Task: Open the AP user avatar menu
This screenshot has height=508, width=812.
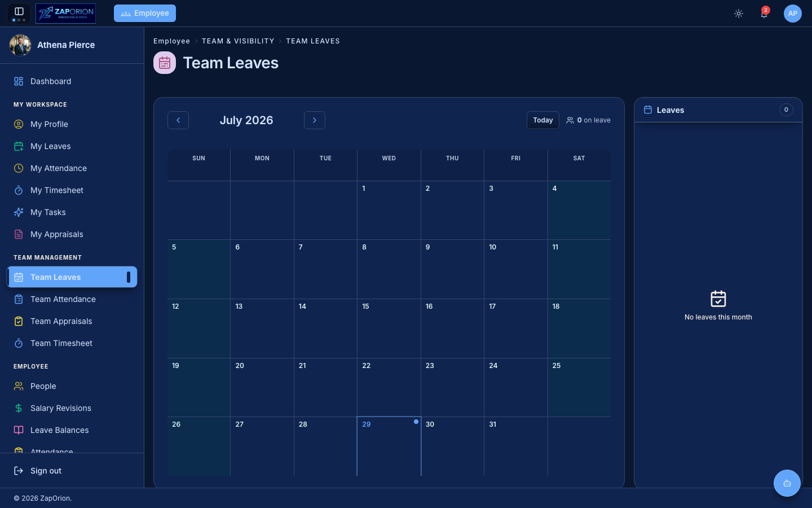Action: click(793, 14)
